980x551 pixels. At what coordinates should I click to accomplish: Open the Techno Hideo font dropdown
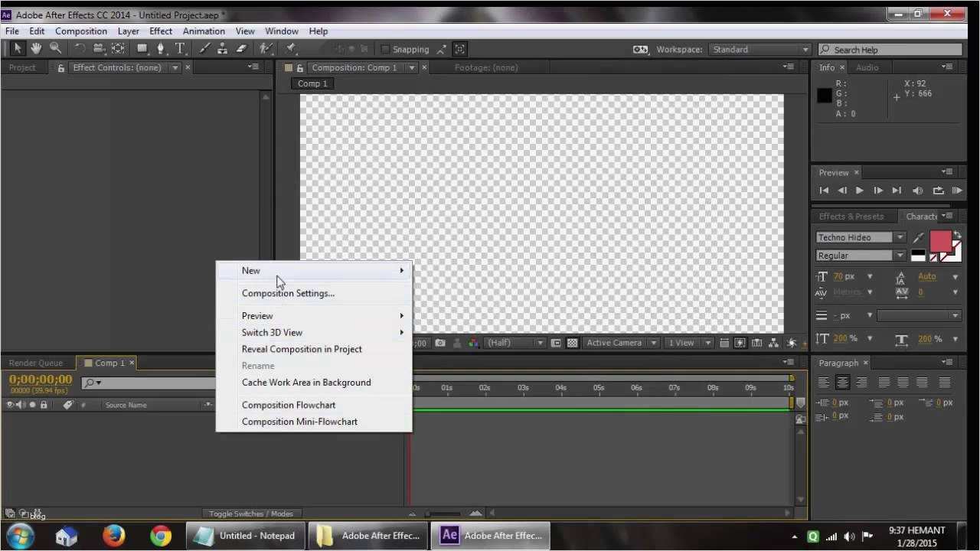click(900, 237)
